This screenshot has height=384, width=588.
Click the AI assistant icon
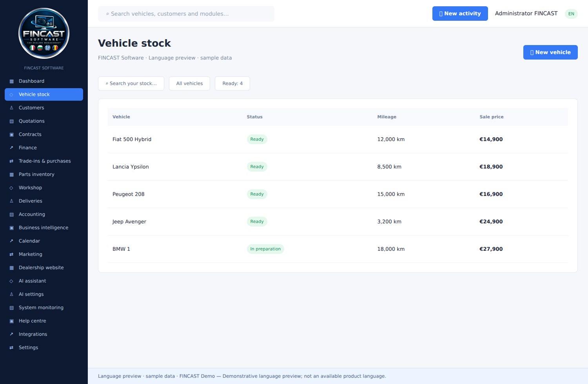pyautogui.click(x=11, y=281)
